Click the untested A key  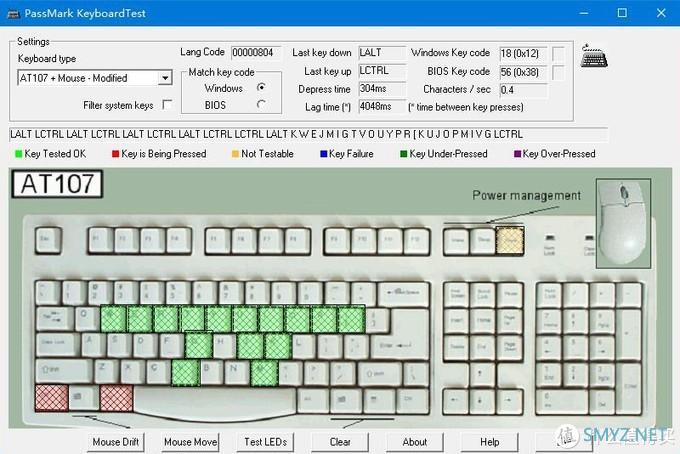click(93, 346)
